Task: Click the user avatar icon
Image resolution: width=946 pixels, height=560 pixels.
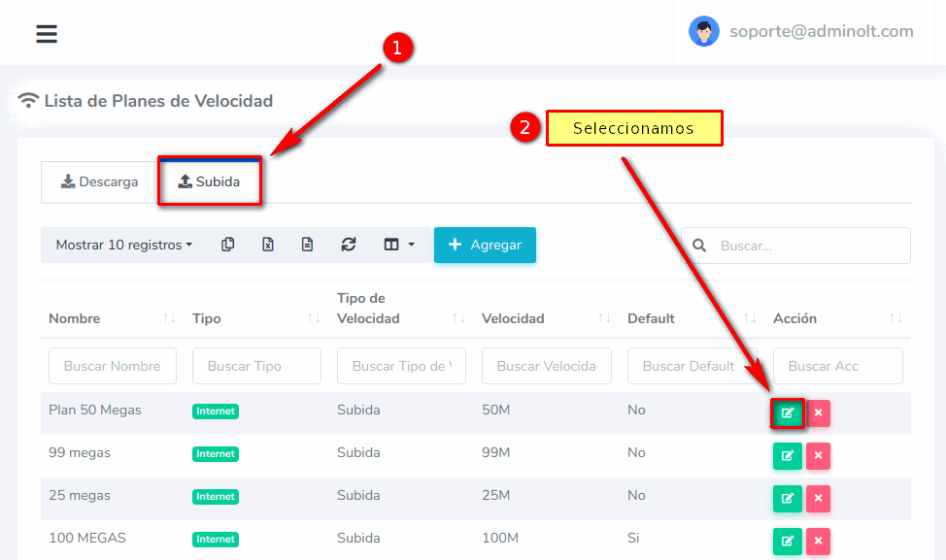Action: tap(704, 31)
